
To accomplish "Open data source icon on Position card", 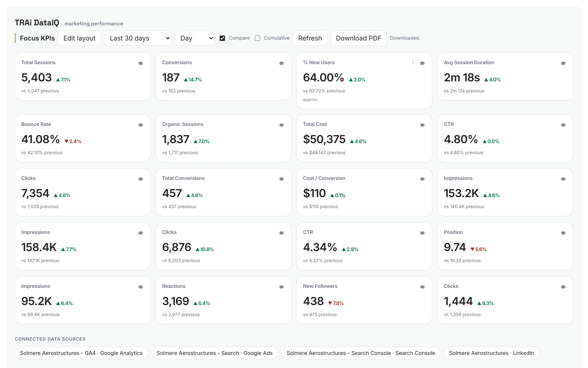I will (563, 233).
